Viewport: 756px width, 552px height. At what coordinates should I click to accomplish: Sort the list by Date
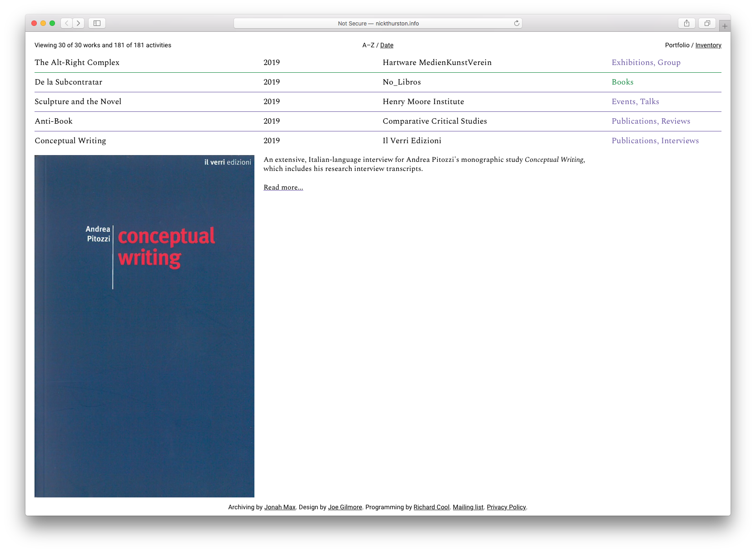(387, 45)
